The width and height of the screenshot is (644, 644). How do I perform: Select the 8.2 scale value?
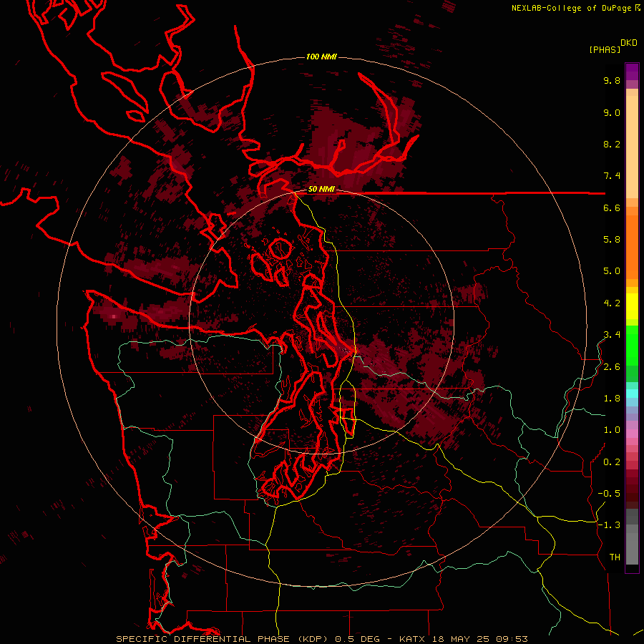[x=612, y=144]
